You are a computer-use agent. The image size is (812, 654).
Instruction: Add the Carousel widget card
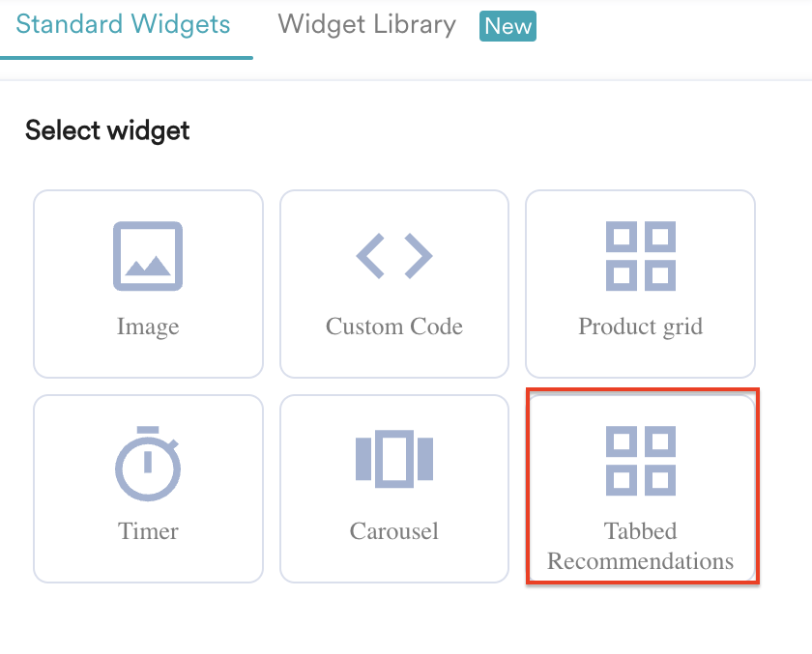pos(394,488)
